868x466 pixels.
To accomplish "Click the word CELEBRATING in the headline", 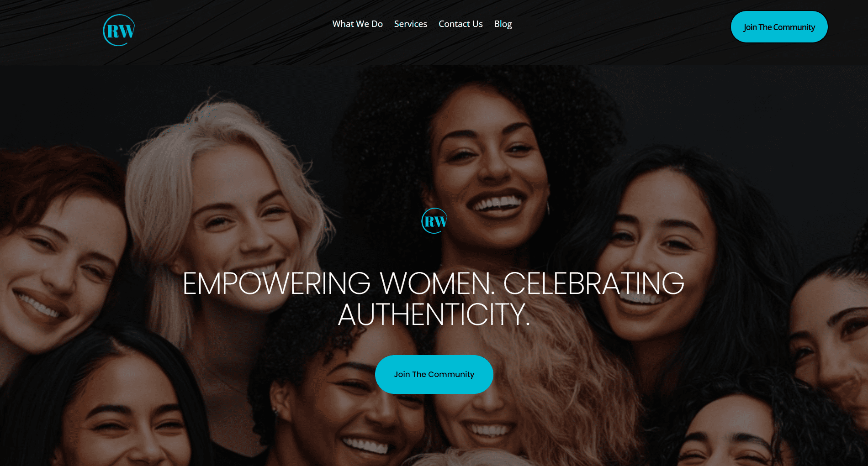I will (x=593, y=283).
